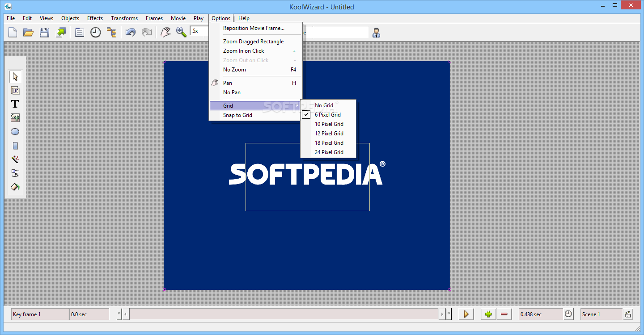Image resolution: width=644 pixels, height=335 pixels.
Task: Open the Play menu
Action: tap(199, 18)
